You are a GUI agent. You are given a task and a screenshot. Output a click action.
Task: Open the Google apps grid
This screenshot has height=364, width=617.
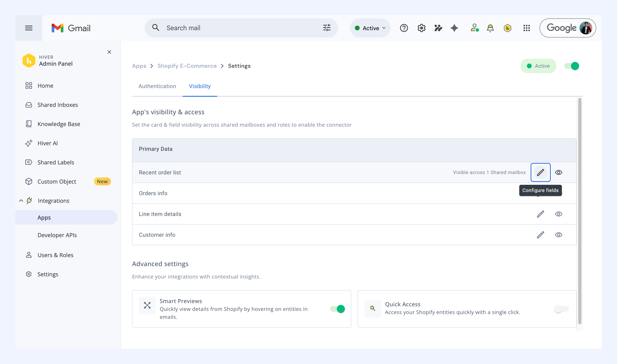[526, 28]
